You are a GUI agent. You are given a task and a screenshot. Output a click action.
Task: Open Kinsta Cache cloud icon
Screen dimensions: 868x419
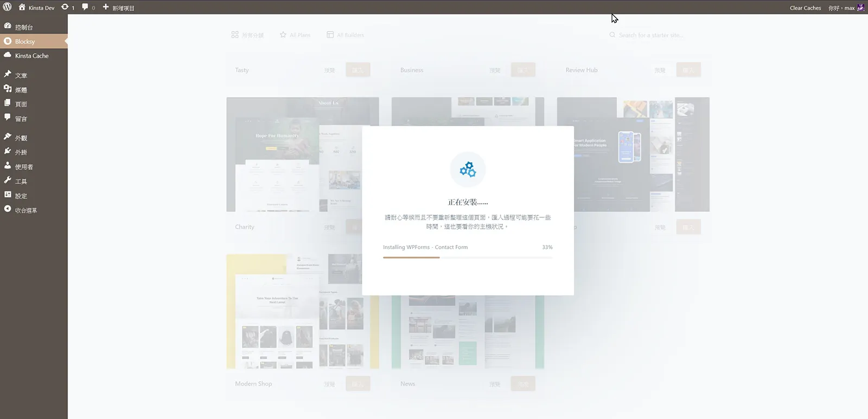click(x=8, y=55)
